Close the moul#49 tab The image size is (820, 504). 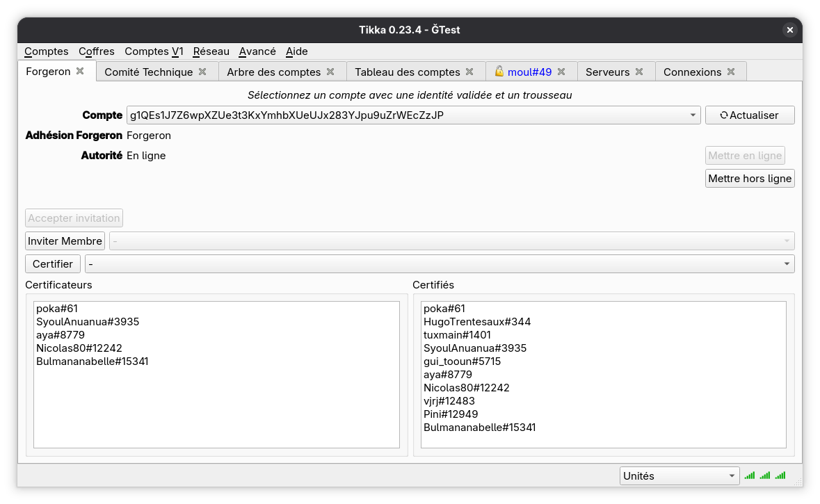click(562, 72)
